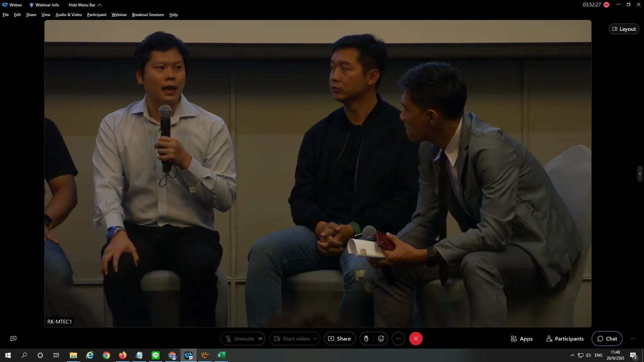Open File Explorer from the taskbar
This screenshot has width=644, height=362.
point(73,355)
